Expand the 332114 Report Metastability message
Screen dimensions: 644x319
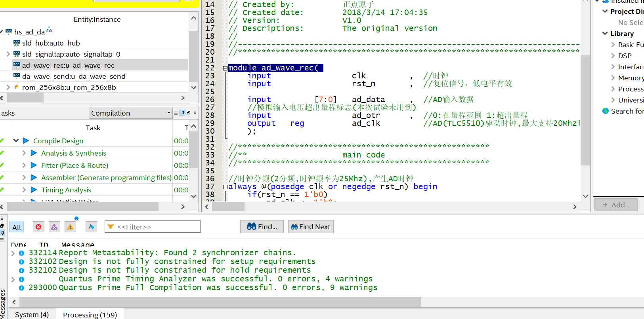[13, 253]
